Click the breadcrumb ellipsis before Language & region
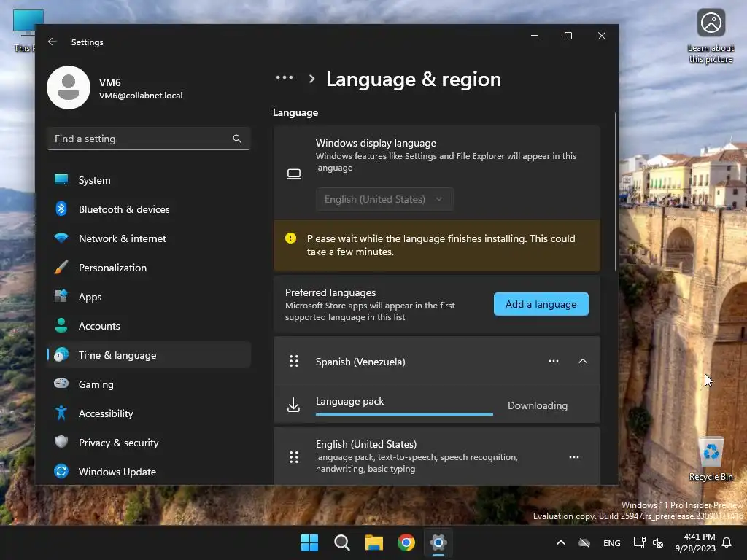This screenshot has height=560, width=747. [285, 77]
